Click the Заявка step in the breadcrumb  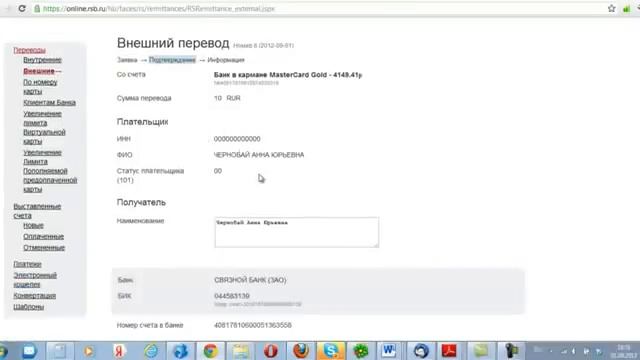127,60
